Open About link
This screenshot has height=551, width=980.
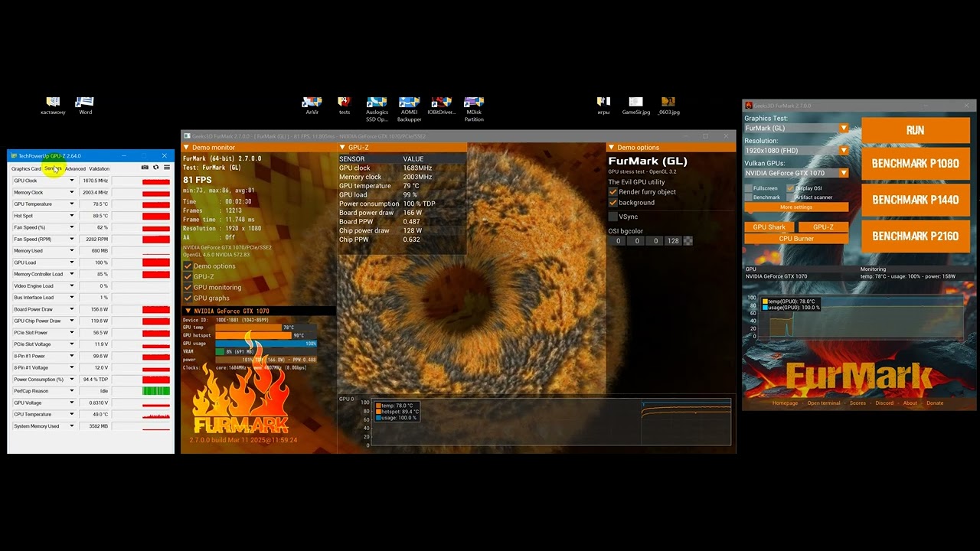(910, 403)
